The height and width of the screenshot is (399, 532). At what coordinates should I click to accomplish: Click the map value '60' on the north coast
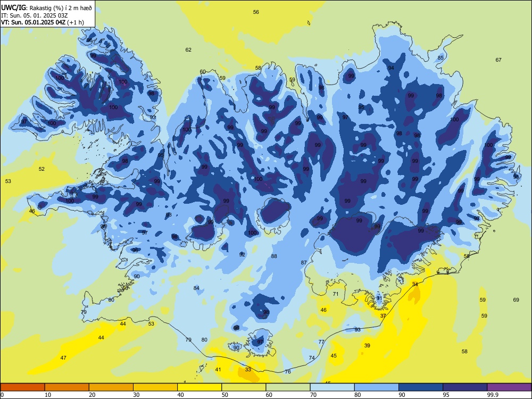pos(203,71)
